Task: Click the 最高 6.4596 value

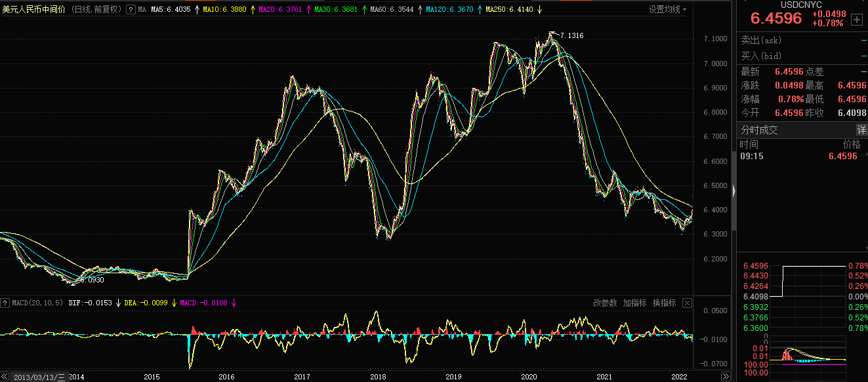Action: click(x=852, y=85)
